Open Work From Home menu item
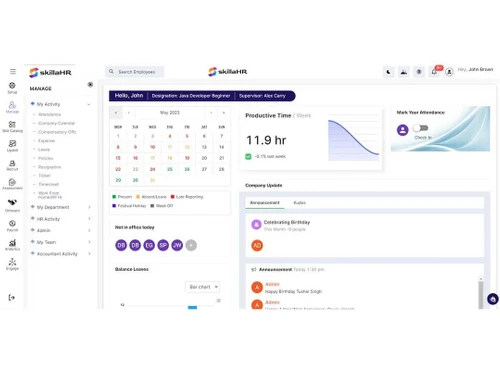The height and width of the screenshot is (375, 500). [50, 195]
